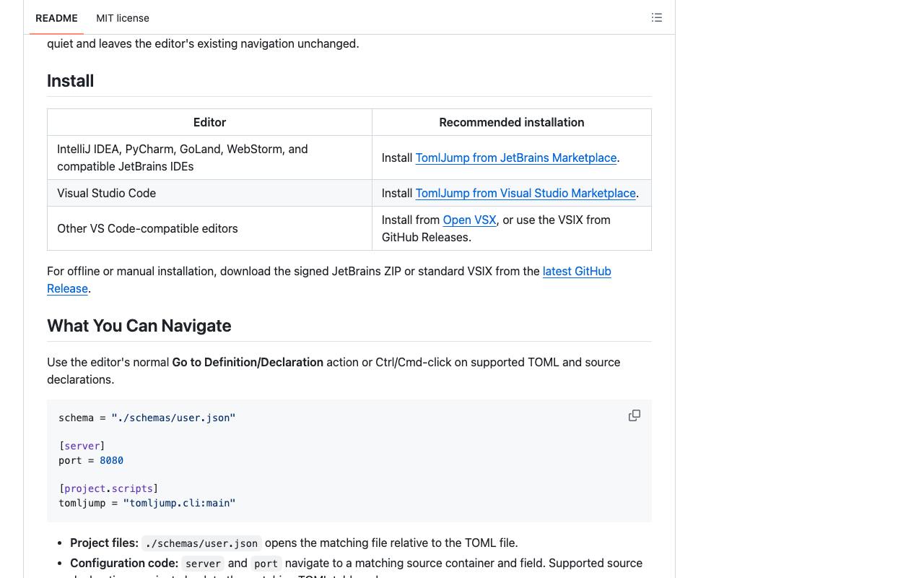
Task: Open the README outline icon
Action: click(657, 17)
